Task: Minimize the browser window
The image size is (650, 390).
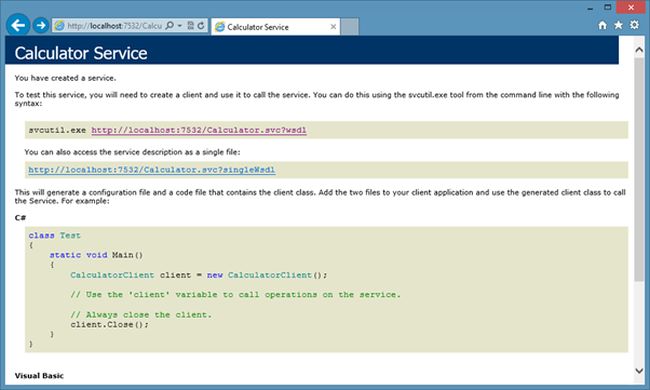Action: click(590, 7)
